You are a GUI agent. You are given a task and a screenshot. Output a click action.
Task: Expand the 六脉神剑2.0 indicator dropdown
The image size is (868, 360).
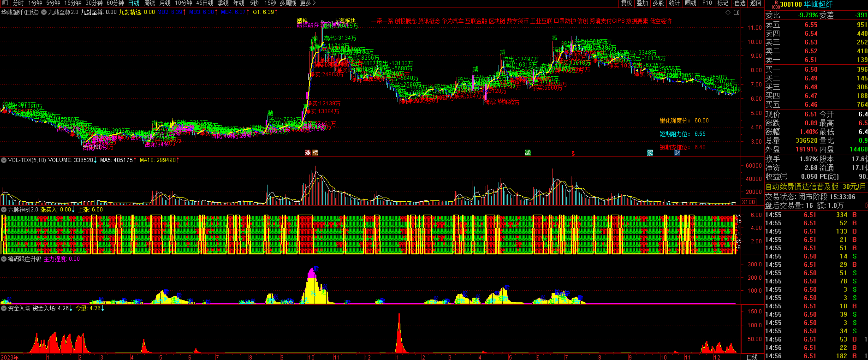point(4,210)
